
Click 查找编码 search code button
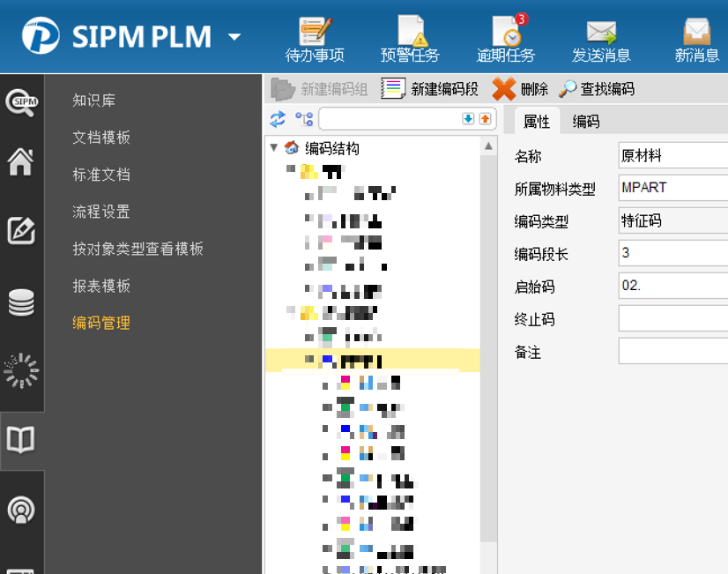pyautogui.click(x=597, y=89)
